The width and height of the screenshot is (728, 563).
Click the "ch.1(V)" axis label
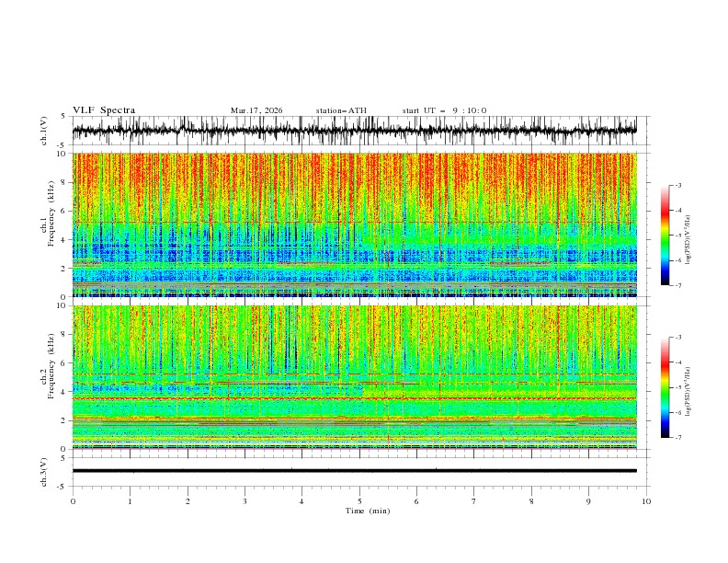pyautogui.click(x=44, y=131)
